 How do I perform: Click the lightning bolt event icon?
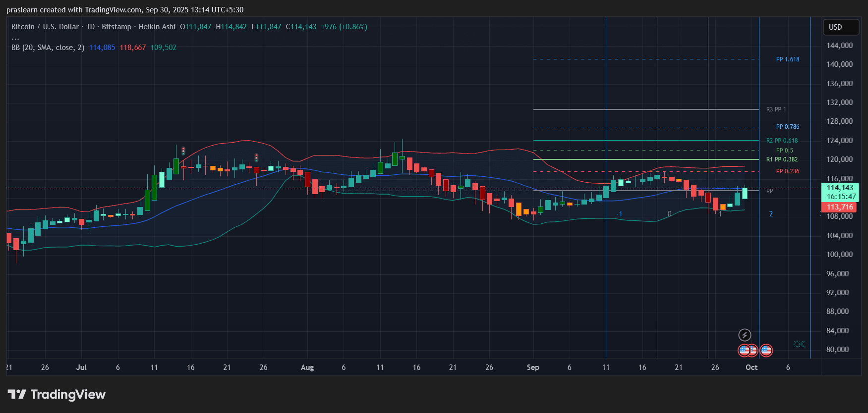click(745, 335)
